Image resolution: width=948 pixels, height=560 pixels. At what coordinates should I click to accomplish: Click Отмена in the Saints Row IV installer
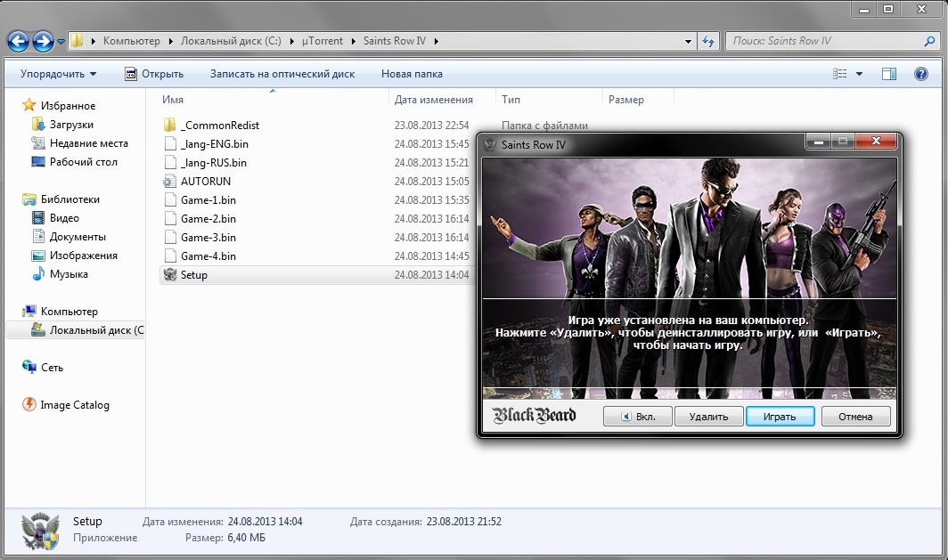[855, 417]
